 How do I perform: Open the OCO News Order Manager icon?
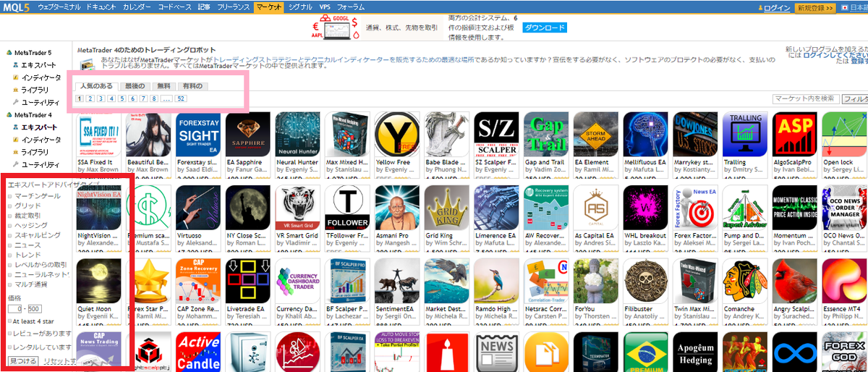(846, 208)
